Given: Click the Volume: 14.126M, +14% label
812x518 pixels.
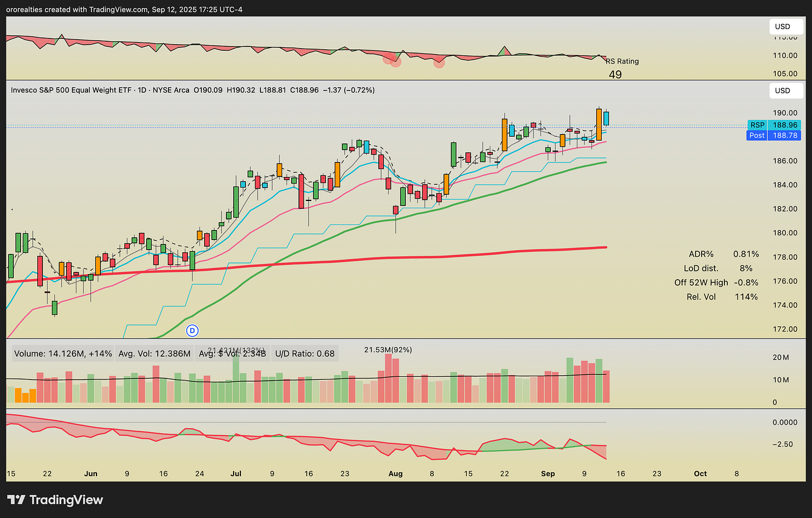Looking at the screenshot, I should pyautogui.click(x=63, y=353).
